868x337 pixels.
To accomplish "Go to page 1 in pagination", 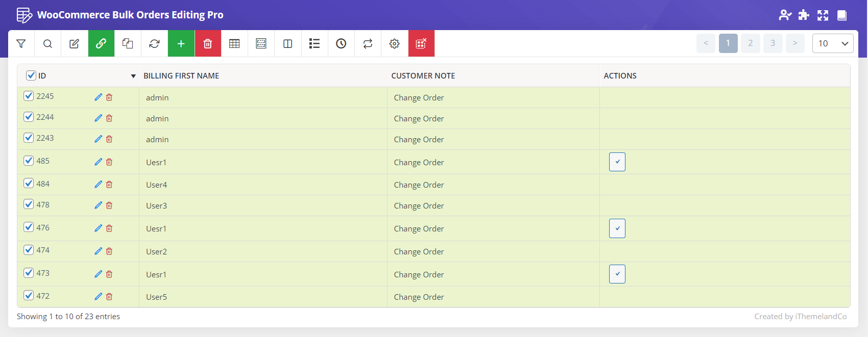I will [728, 43].
